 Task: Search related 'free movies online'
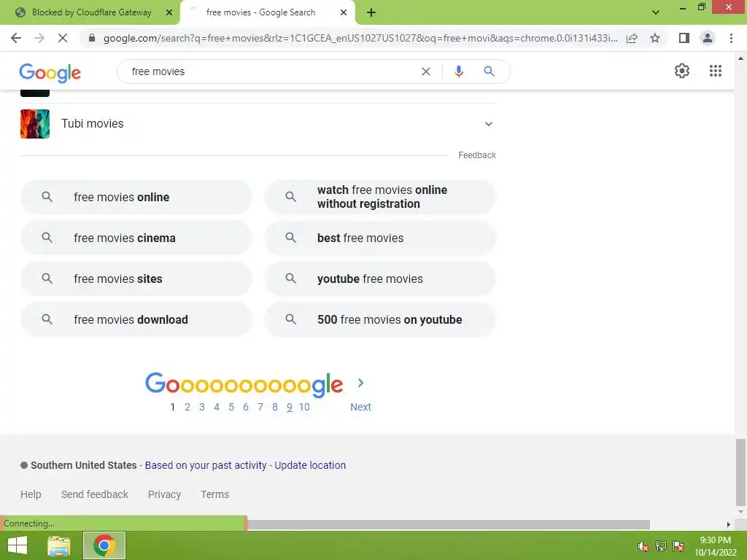point(136,197)
